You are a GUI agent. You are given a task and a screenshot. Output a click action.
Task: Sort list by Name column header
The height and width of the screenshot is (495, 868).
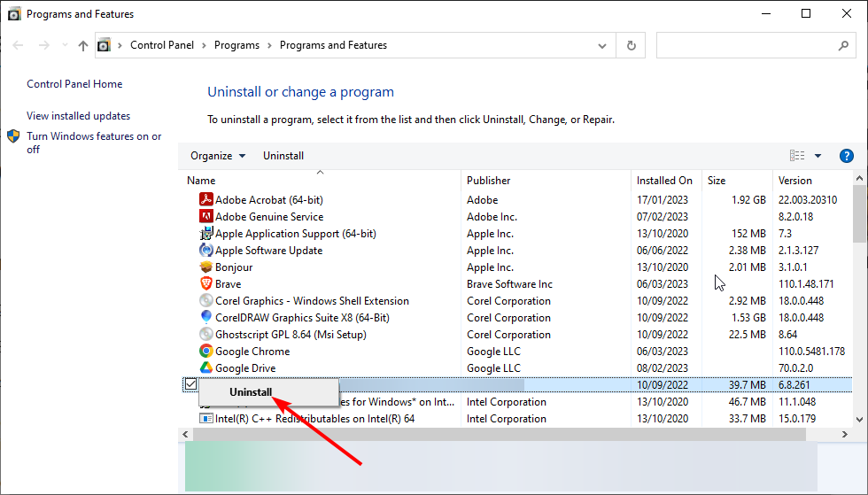tap(201, 181)
